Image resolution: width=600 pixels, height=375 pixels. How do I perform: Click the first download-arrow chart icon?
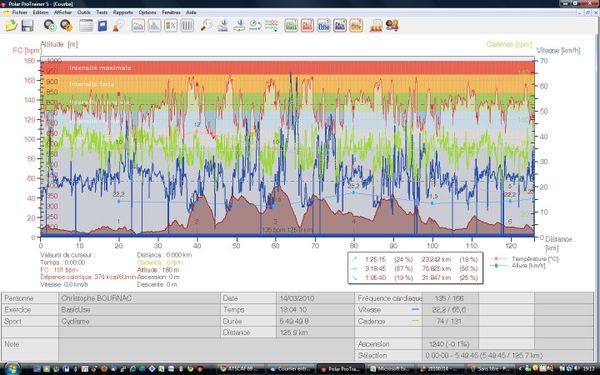click(x=223, y=26)
